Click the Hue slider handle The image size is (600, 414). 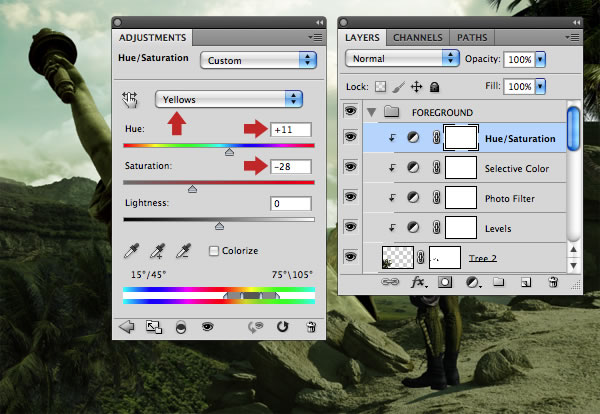click(229, 152)
